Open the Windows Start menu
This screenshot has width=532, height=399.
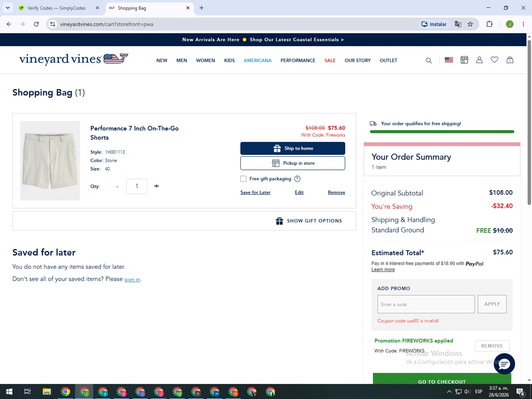[9, 392]
